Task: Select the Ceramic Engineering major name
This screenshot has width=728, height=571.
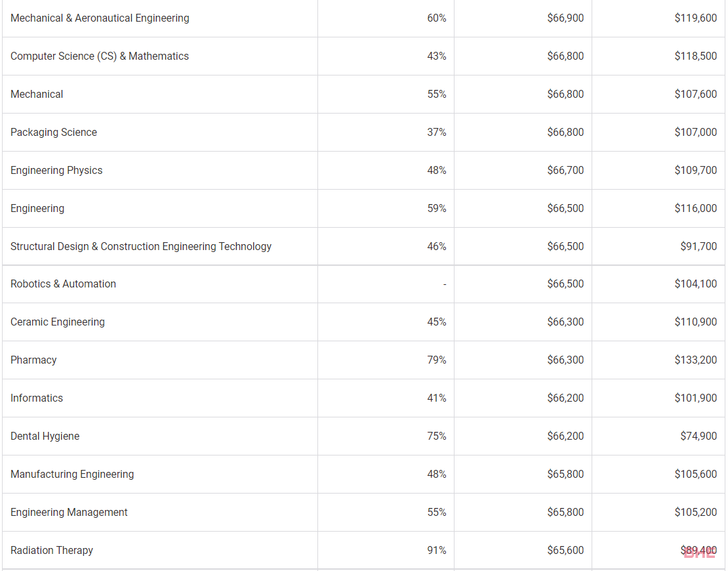Action: (58, 322)
